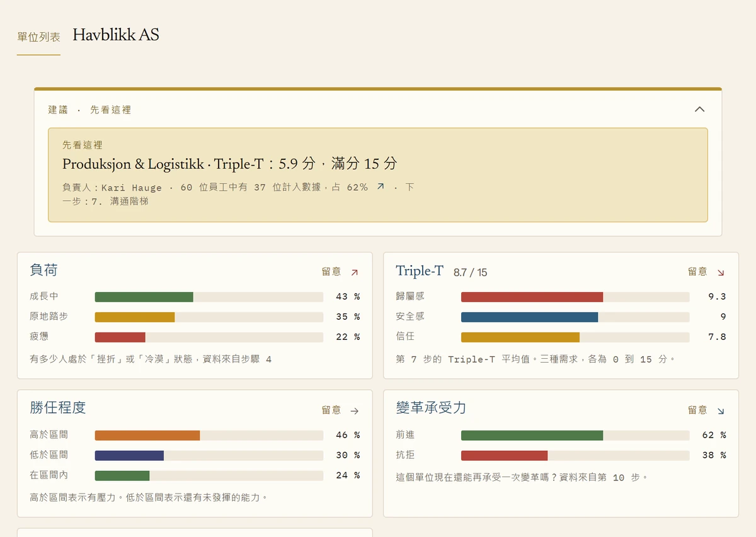Click the 43 % value for 成長中

tap(348, 297)
